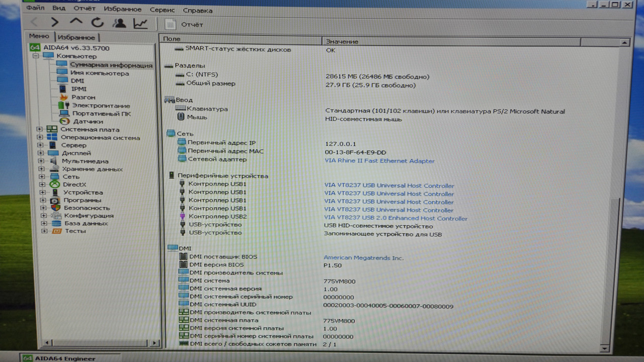
Task: Open the Вид menu
Action: click(59, 9)
